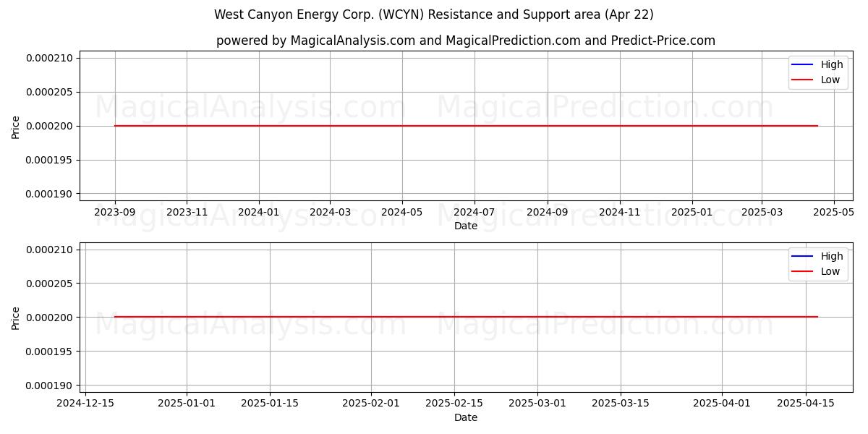The height and width of the screenshot is (434, 868).
Task: Click the 2023-11 date tick label
Action: pyautogui.click(x=187, y=213)
